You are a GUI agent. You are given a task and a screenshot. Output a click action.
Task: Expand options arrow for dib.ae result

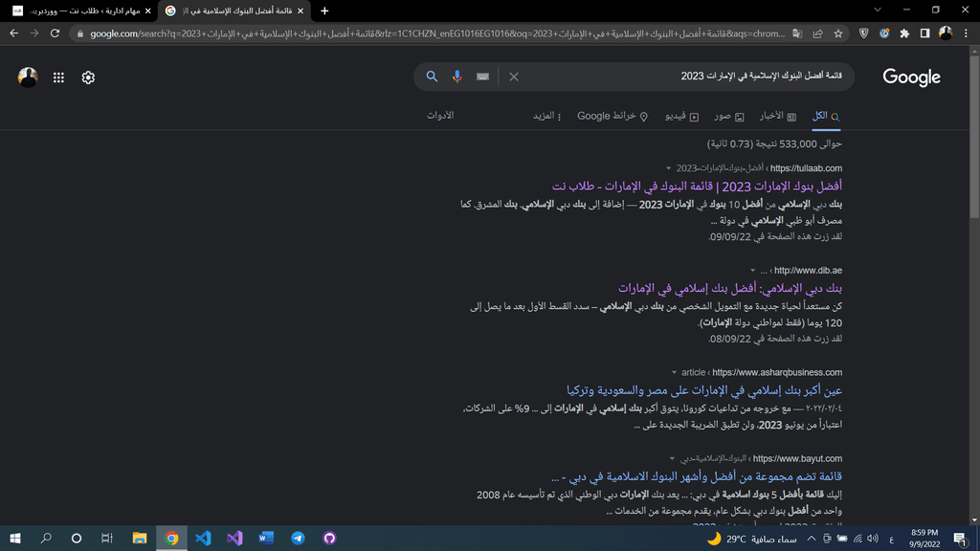click(752, 271)
